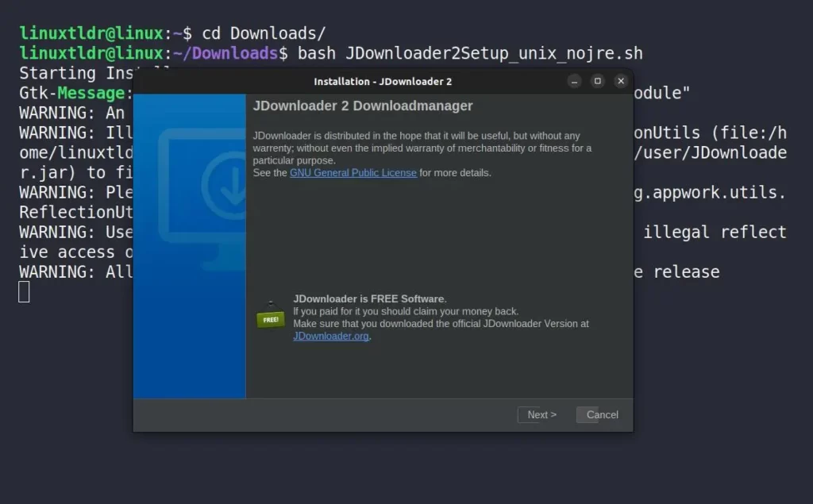This screenshot has height=504, width=813.
Task: Click 'e release' text in terminal
Action: [x=676, y=272]
